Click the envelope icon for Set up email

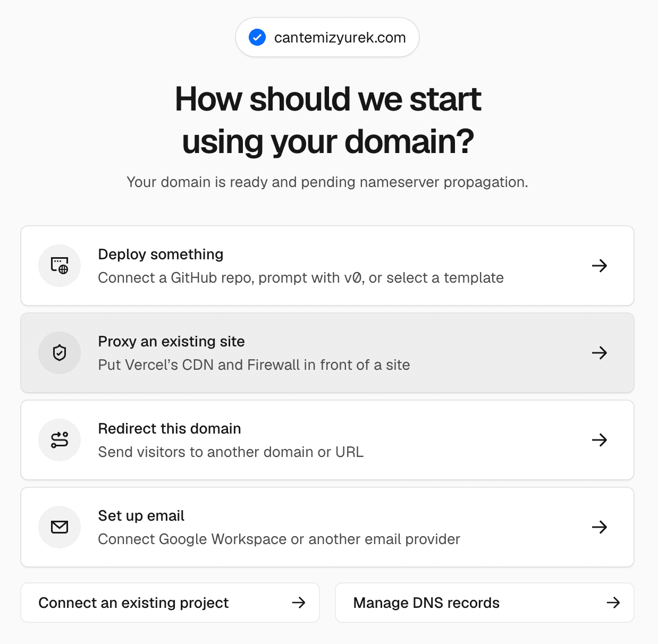pyautogui.click(x=60, y=527)
